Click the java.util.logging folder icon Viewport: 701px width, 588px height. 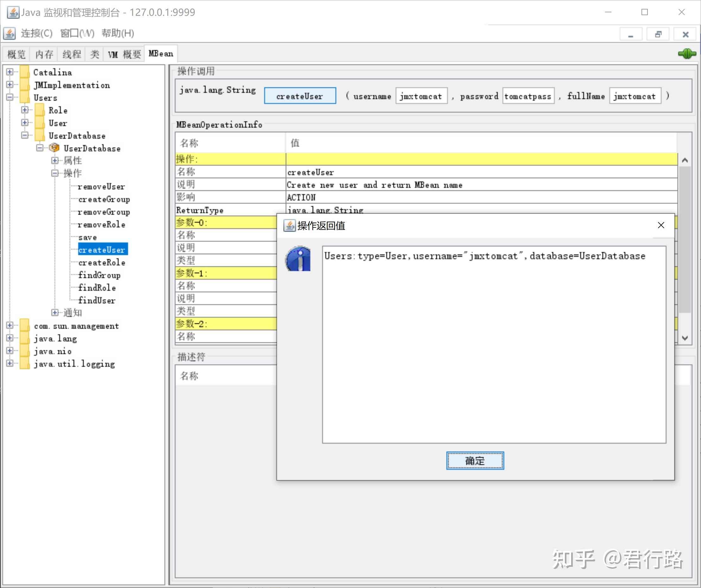tap(25, 364)
